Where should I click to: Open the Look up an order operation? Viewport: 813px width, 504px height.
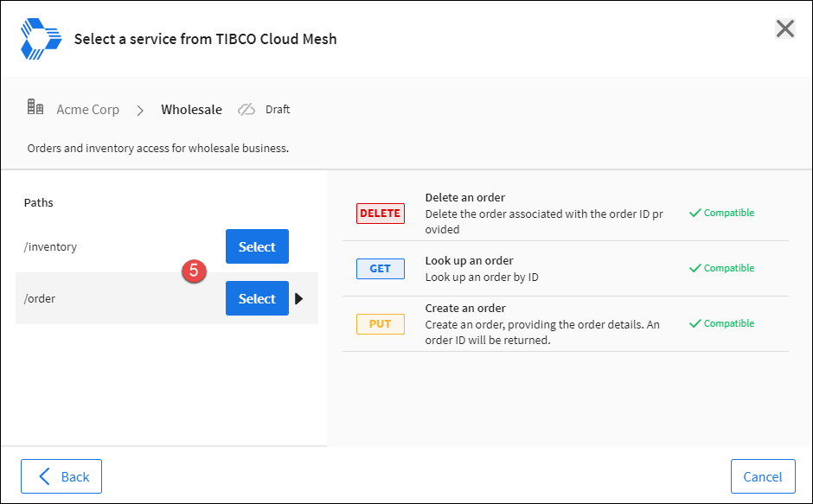coord(469,261)
